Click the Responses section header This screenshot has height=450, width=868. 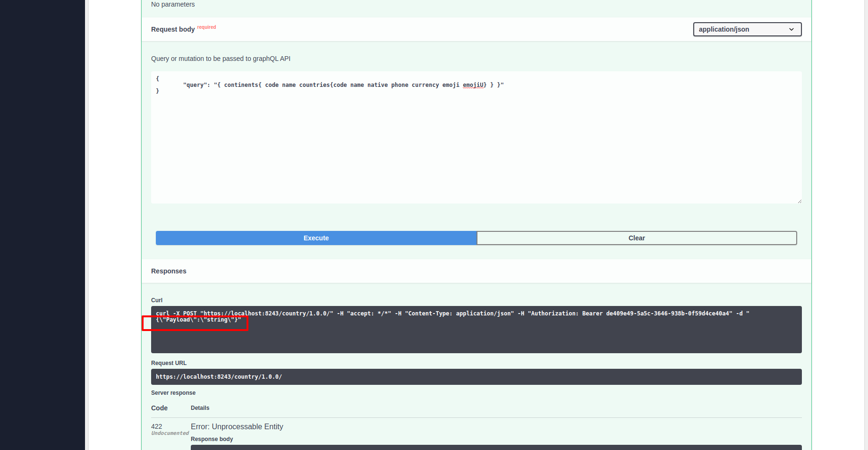click(169, 271)
